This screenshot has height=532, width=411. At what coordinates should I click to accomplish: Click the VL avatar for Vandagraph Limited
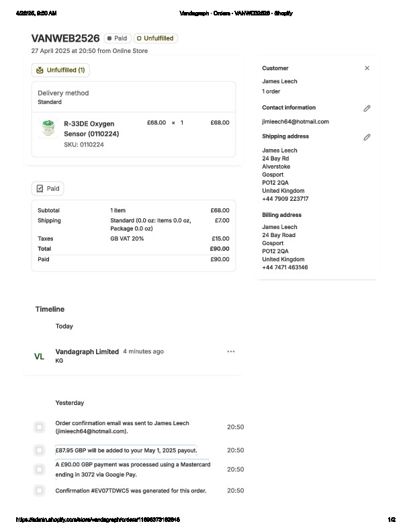(x=39, y=357)
